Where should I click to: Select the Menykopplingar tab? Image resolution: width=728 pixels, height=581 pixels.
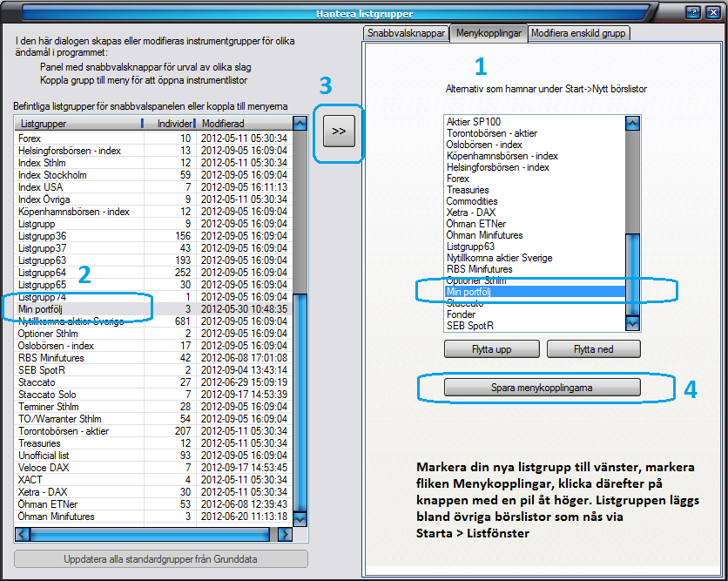pyautogui.click(x=488, y=33)
